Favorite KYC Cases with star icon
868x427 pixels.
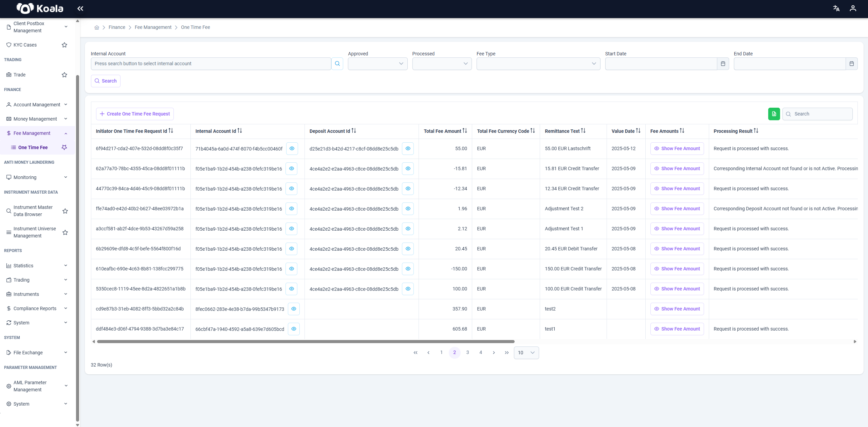tap(64, 45)
